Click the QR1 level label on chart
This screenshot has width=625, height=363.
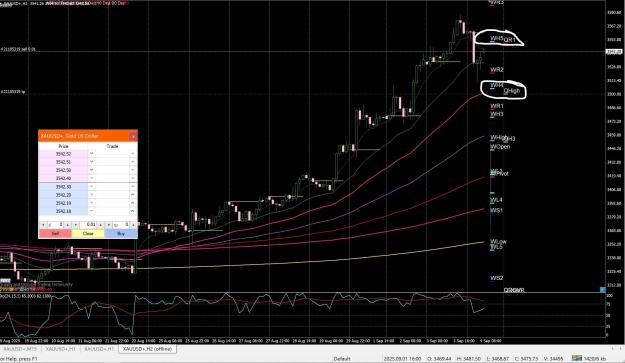point(509,40)
